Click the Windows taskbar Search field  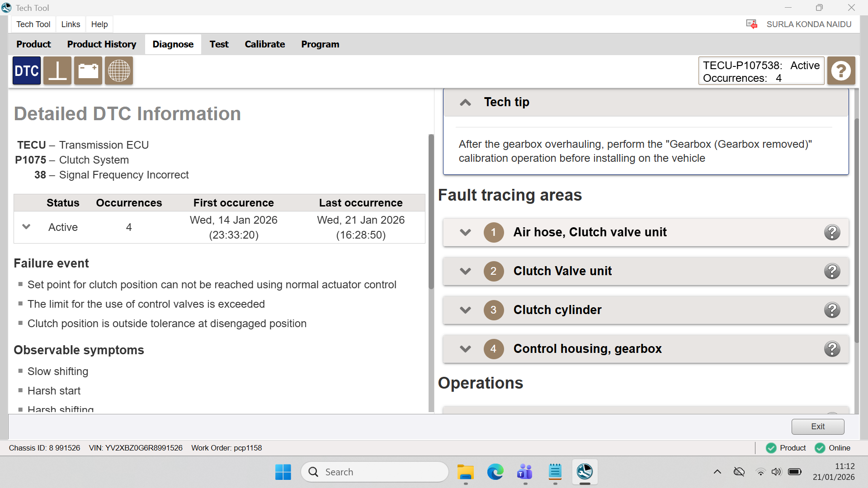point(375,472)
